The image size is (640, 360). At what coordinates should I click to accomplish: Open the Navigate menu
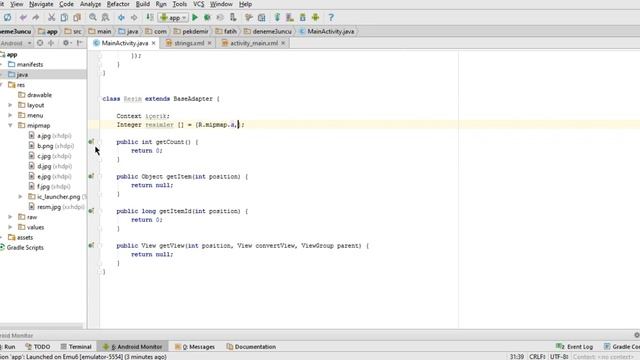pyautogui.click(x=41, y=4)
